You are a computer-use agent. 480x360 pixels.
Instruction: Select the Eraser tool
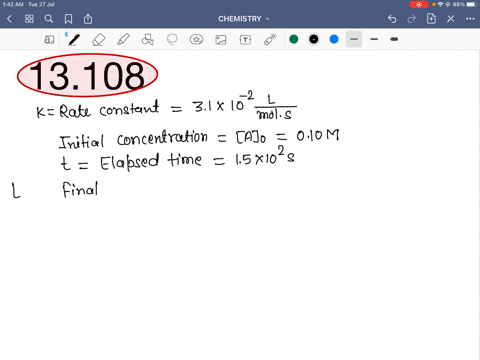(98, 40)
